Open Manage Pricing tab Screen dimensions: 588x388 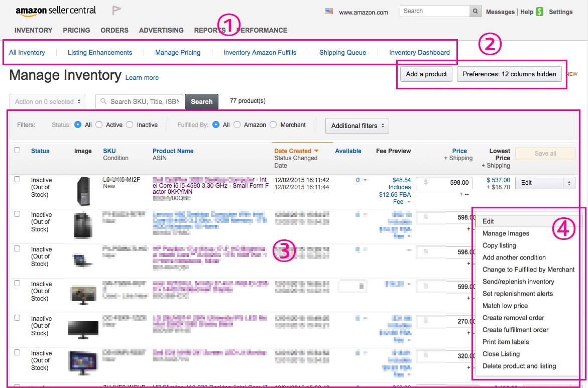[x=178, y=53]
